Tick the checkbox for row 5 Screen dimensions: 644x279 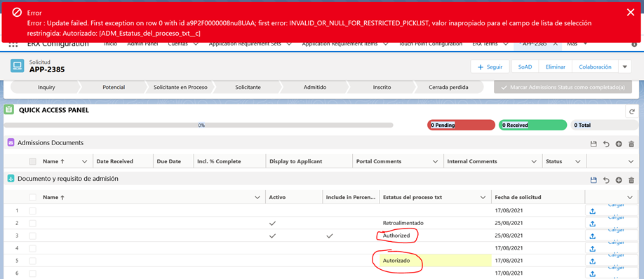(33, 260)
